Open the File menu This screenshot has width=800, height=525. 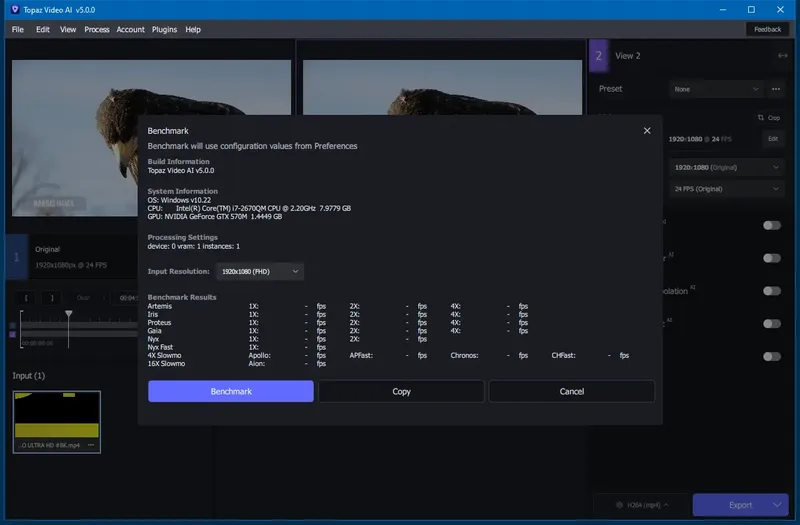tap(18, 30)
